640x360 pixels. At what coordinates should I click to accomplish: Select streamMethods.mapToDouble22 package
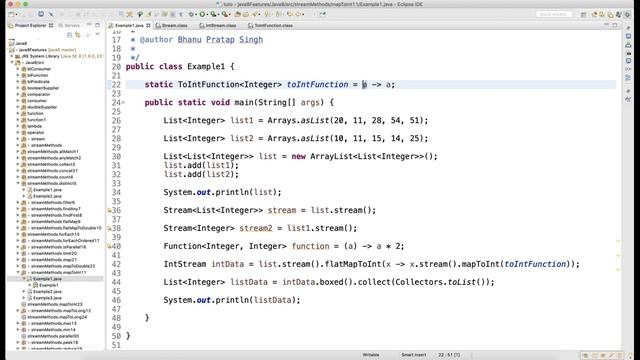(x=62, y=266)
